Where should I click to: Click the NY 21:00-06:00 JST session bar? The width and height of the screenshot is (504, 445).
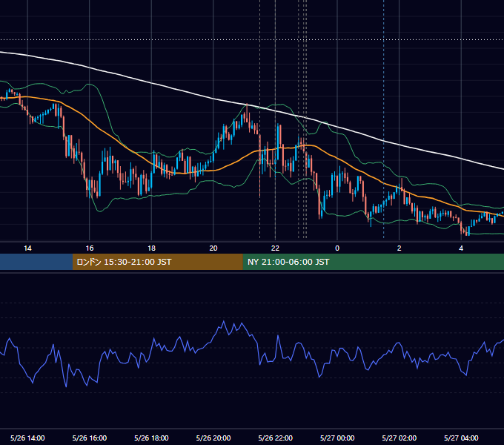tap(373, 262)
